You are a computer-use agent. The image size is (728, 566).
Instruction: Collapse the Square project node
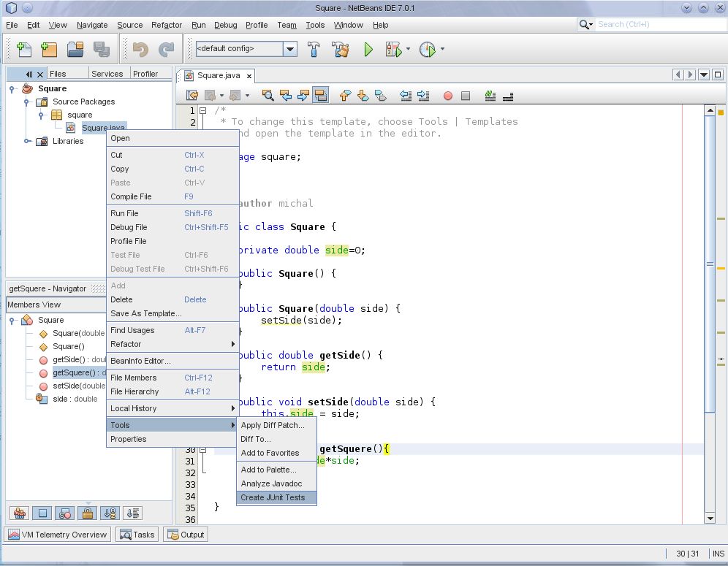[x=12, y=88]
